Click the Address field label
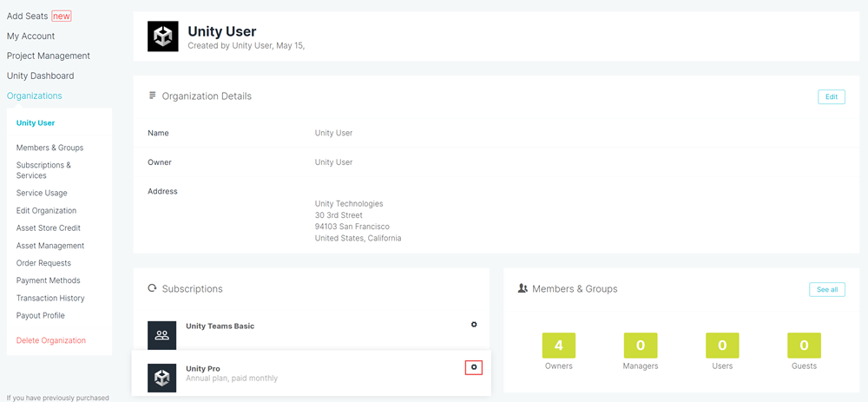868x402 pixels. (163, 192)
